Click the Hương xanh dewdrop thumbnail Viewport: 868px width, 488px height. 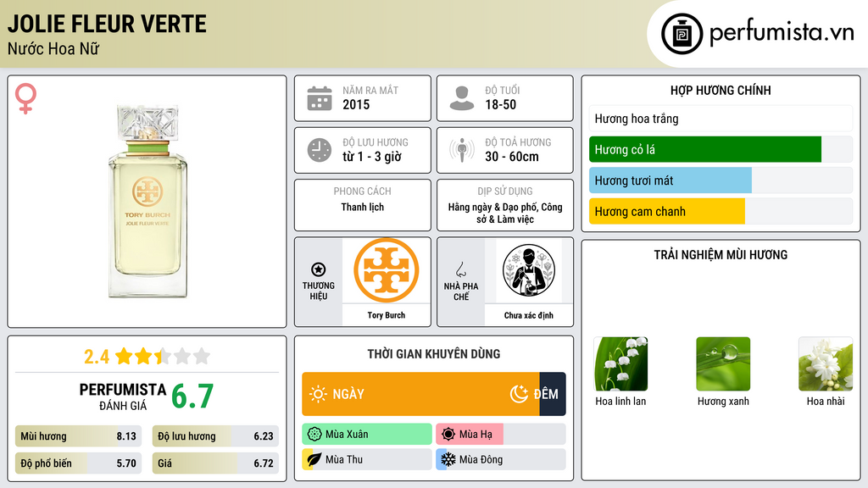pyautogui.click(x=723, y=364)
